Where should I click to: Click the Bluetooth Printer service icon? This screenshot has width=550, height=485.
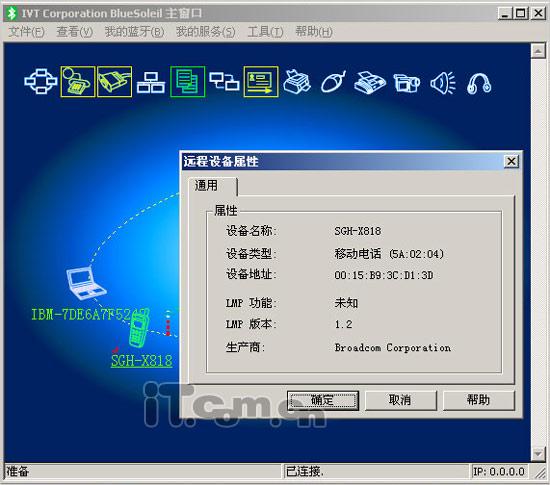[297, 82]
